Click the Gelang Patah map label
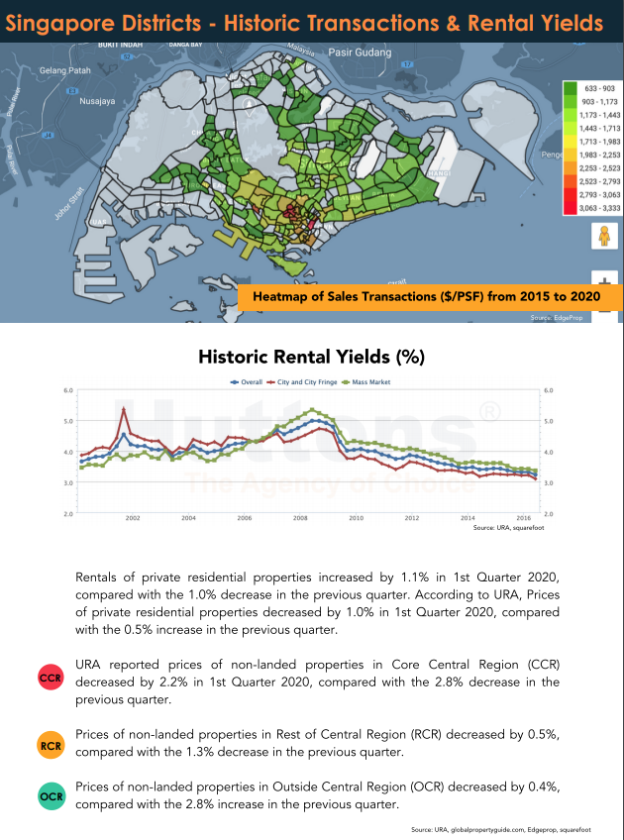This screenshot has height=840, width=624. (x=64, y=70)
